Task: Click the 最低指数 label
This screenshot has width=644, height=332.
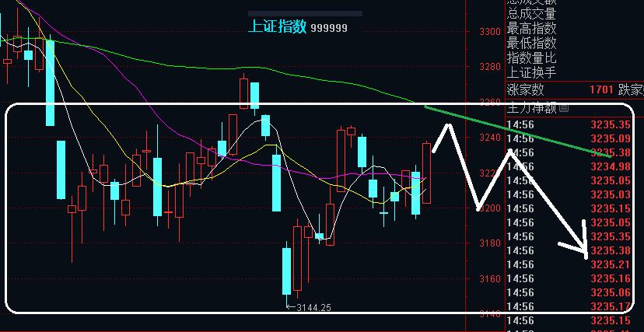Action: (x=531, y=43)
